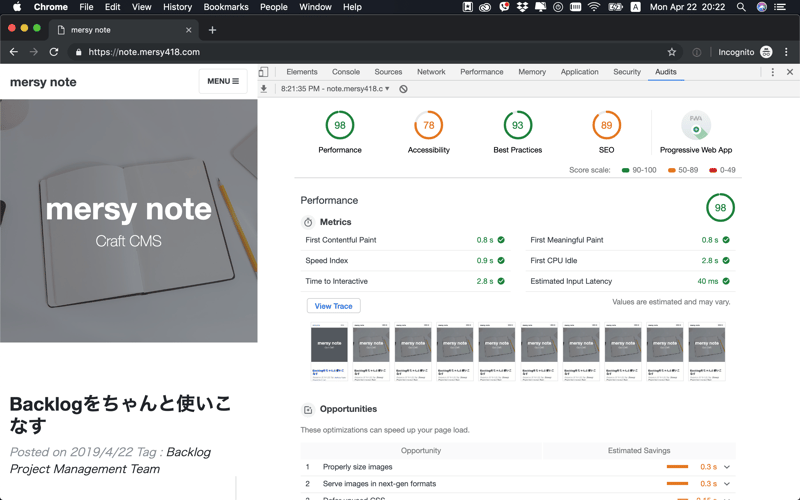Expand the Serve images in next-gen formats row
This screenshot has width=800, height=500.
pos(727,484)
